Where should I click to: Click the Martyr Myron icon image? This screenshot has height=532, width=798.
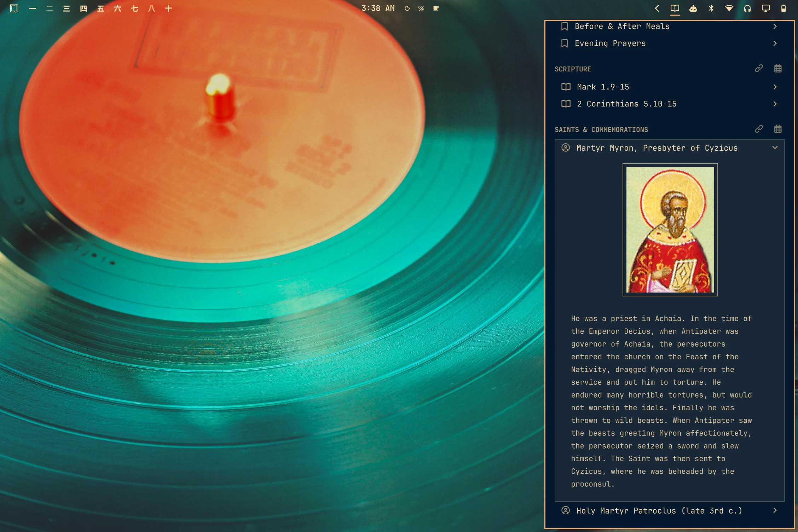(x=670, y=230)
